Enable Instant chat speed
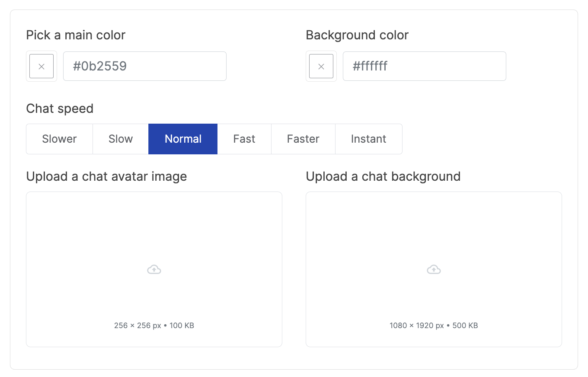Screen dimensions: 588x377 [x=368, y=139]
